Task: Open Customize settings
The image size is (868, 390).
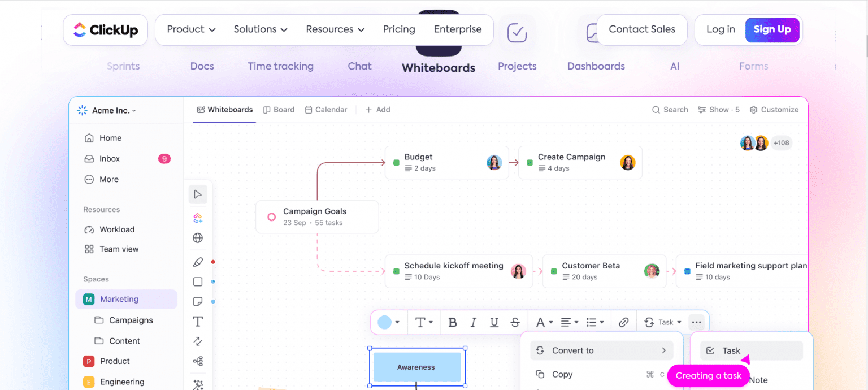Action: coord(774,110)
